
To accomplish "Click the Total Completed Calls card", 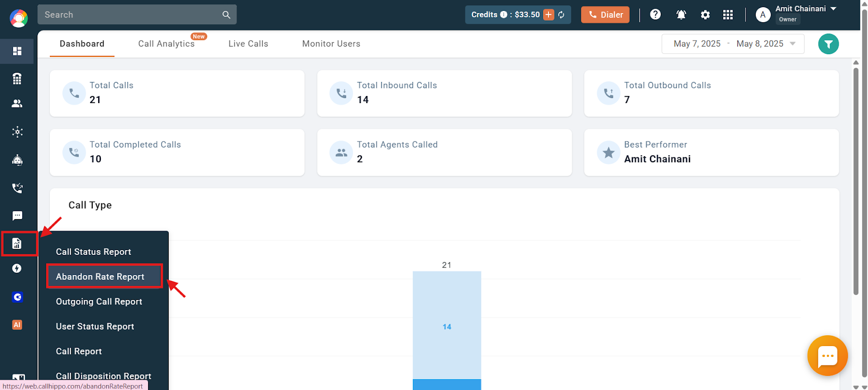I will pyautogui.click(x=177, y=152).
